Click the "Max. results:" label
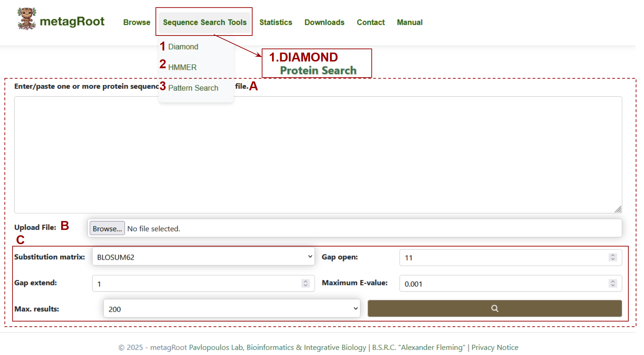Screen dimensions: 644x355 [37, 309]
